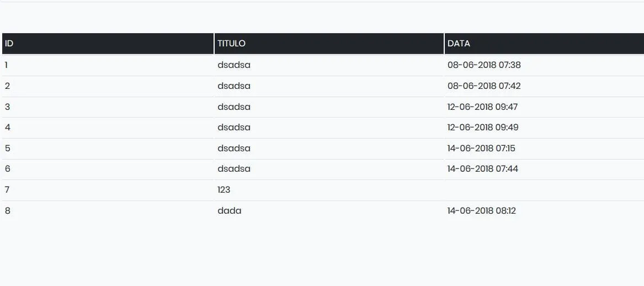The image size is (644, 286).
Task: Select the ID cell of row 5
Action: [x=7, y=148]
